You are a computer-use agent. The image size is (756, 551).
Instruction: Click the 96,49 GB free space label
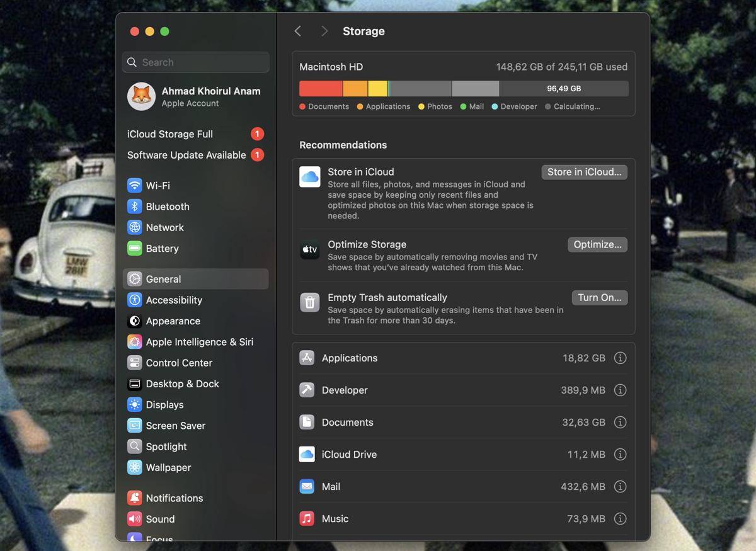point(564,89)
